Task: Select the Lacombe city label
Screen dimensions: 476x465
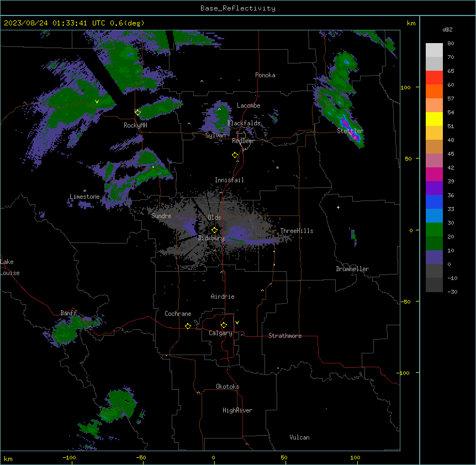Action: 248,105
